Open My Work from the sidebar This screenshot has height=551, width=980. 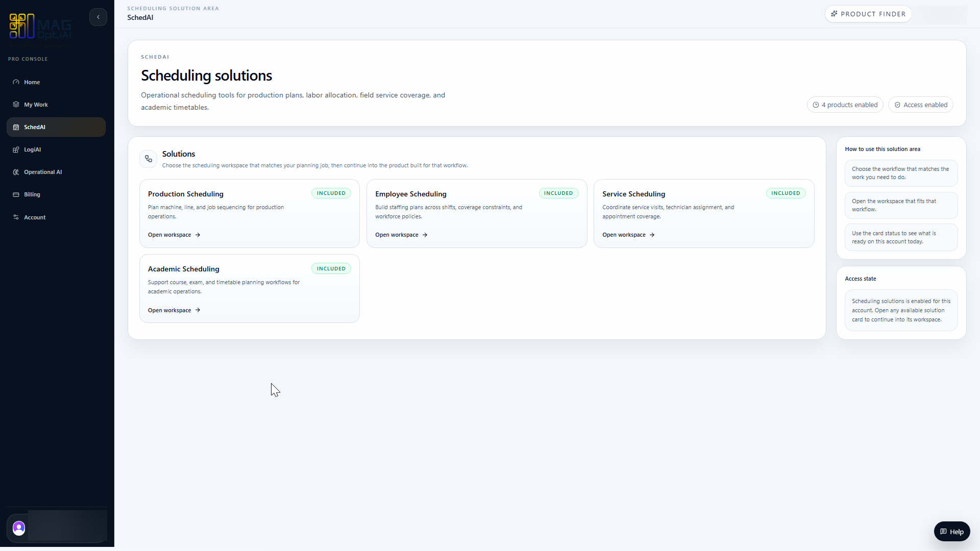tap(56, 105)
